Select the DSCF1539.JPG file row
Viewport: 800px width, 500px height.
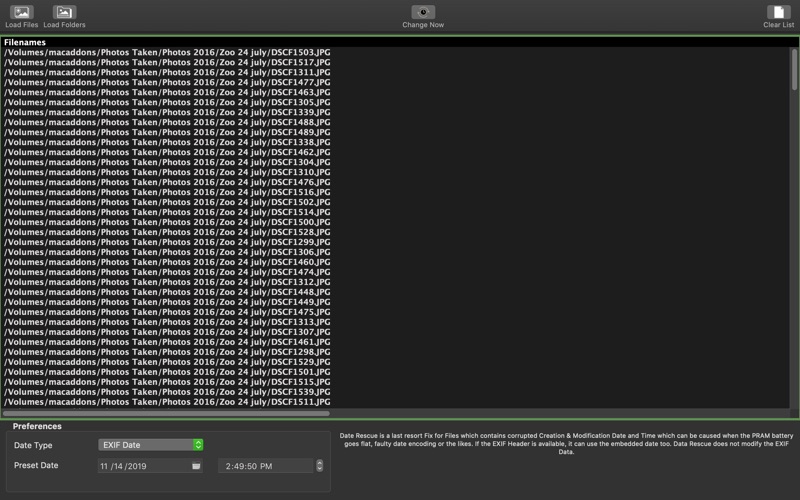[x=396, y=392]
